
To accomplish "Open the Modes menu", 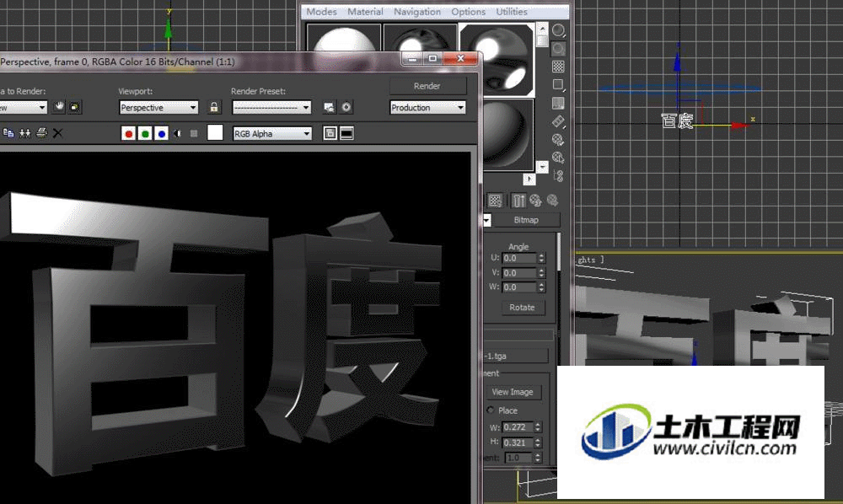I will [321, 11].
